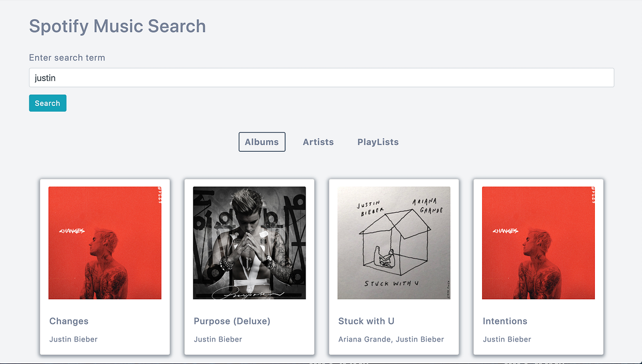Click 'Ariana Grande, Justin Bieber' under Stuck with U
Screen dimensions: 642x364
tap(391, 339)
